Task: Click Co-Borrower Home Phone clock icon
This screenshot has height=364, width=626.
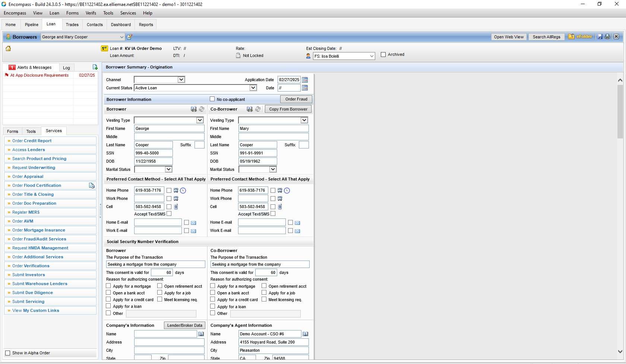Action: coord(287,191)
